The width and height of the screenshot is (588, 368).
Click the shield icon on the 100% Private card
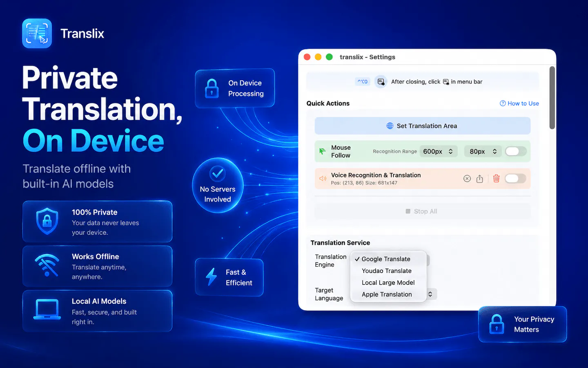coord(47,221)
